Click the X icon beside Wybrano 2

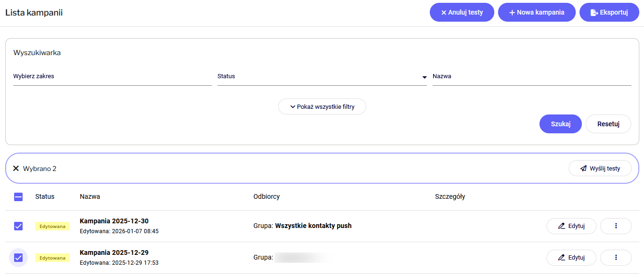click(16, 169)
